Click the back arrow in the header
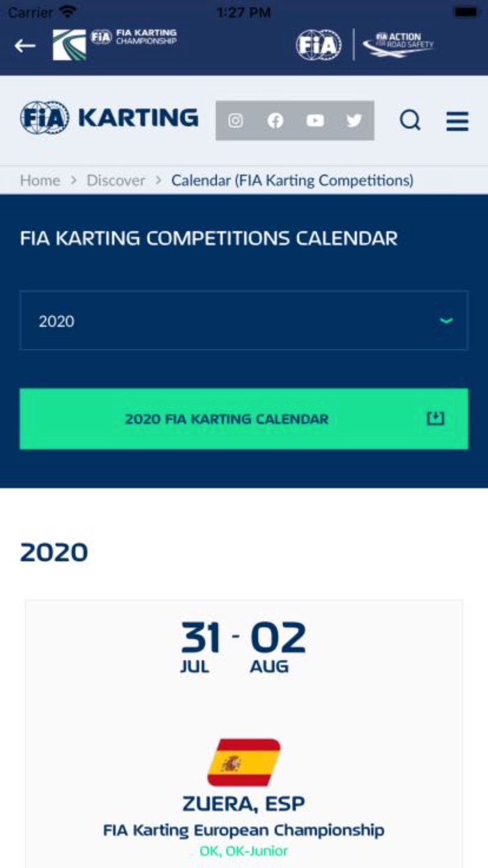The image size is (488, 868). click(23, 45)
